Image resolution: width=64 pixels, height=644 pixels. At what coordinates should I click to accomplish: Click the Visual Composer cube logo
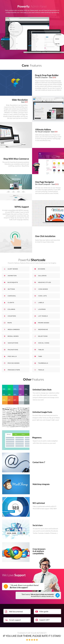point(16,82)
